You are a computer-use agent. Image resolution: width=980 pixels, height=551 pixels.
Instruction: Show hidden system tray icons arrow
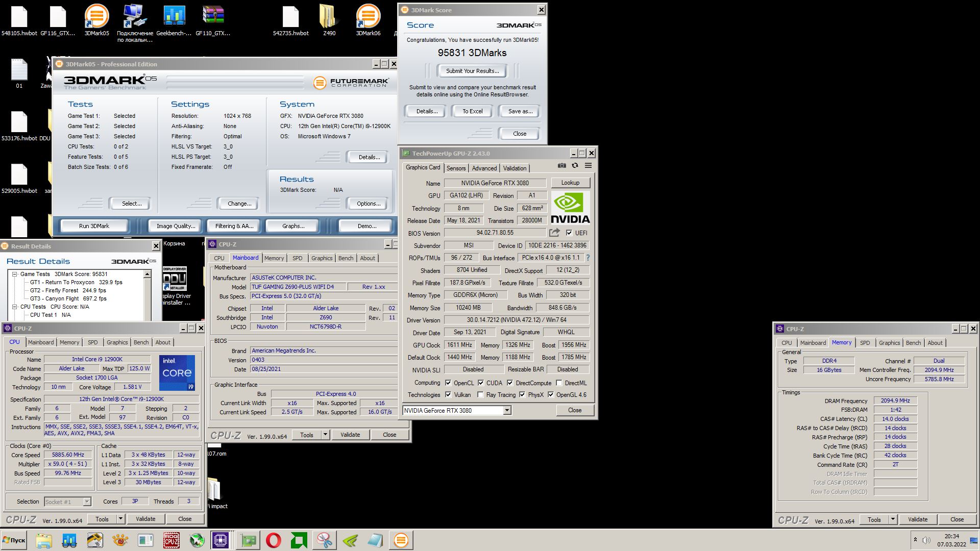pos(915,540)
